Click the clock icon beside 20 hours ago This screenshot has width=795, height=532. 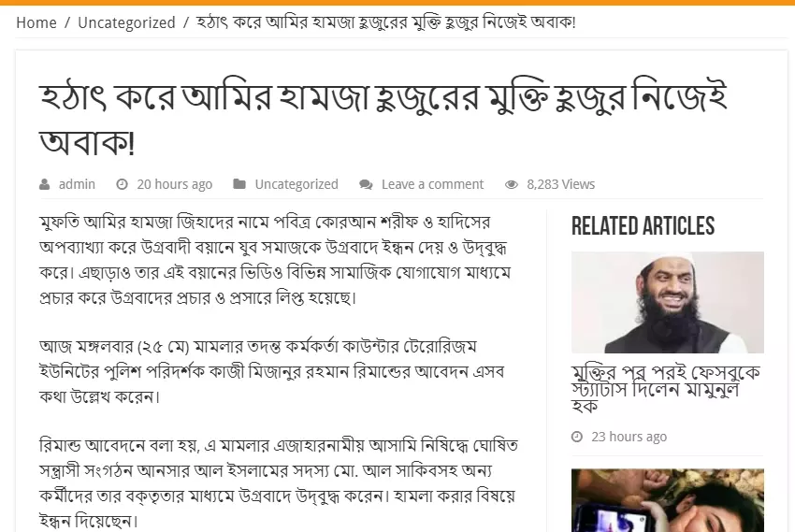tap(122, 184)
